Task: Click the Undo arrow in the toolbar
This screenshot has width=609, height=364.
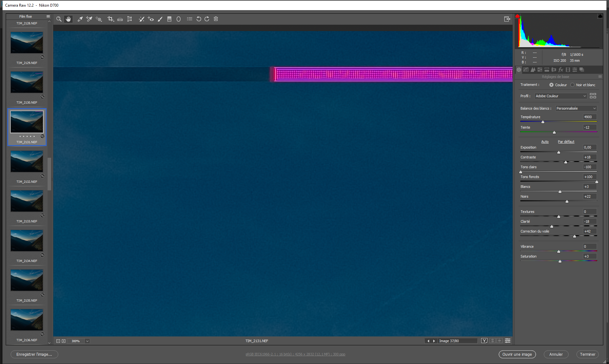Action: tap(199, 19)
